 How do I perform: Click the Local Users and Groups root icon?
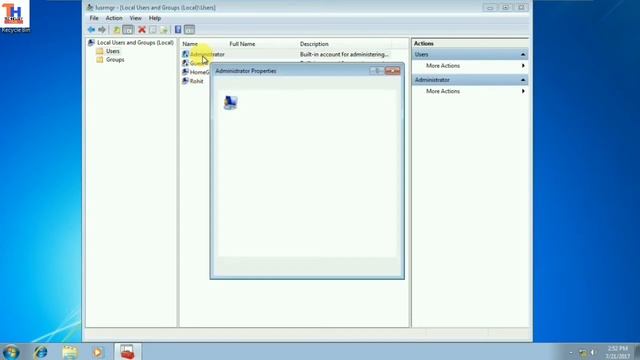point(91,42)
